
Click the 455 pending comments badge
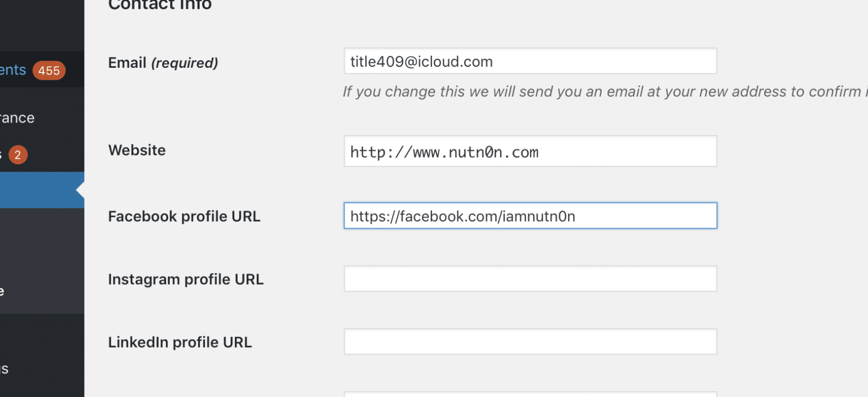pyautogui.click(x=49, y=71)
